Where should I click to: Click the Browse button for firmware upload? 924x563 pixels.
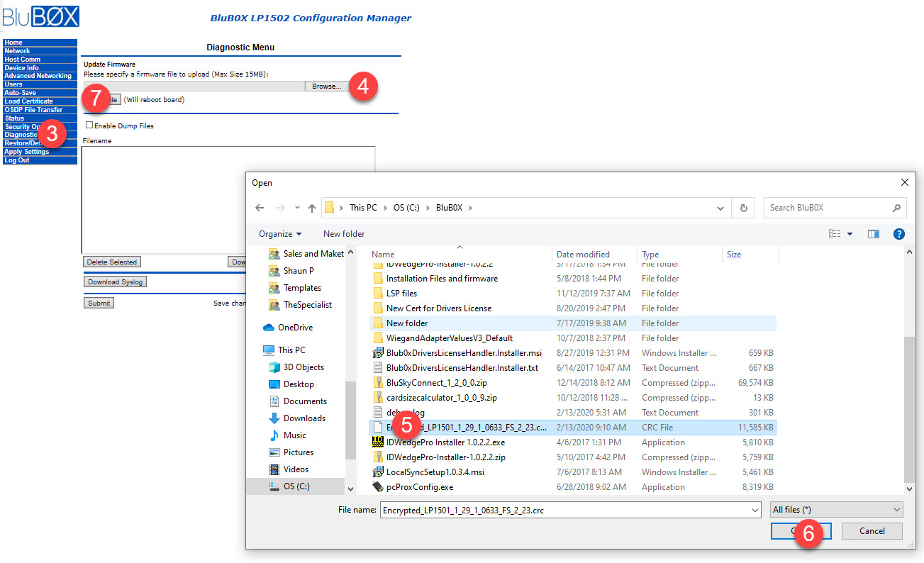click(x=327, y=85)
